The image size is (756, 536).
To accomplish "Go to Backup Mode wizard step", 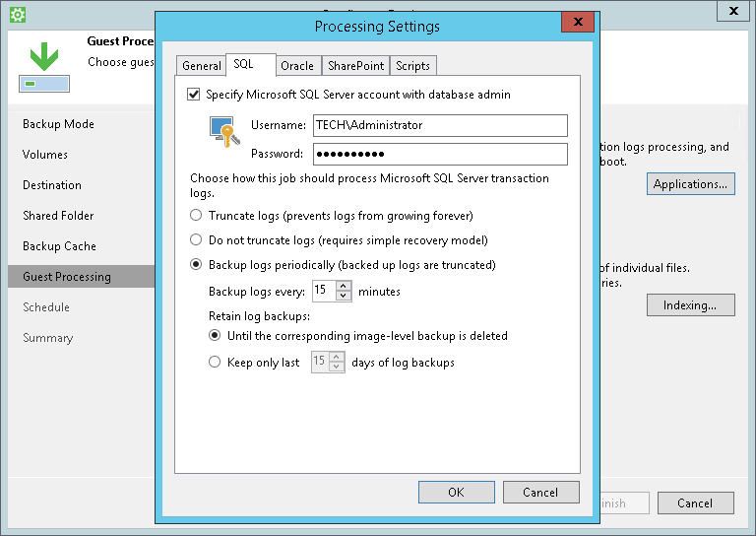I will 58,124.
